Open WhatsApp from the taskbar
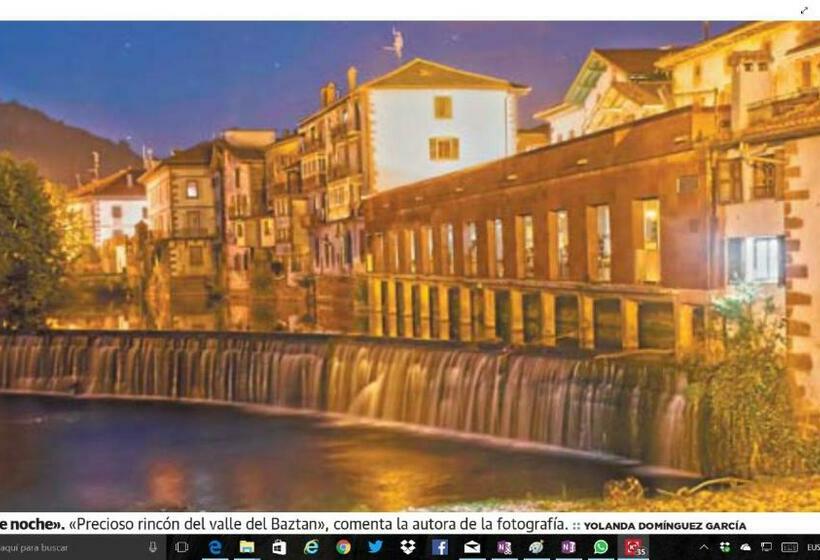The width and height of the screenshot is (820, 560). pos(600,547)
